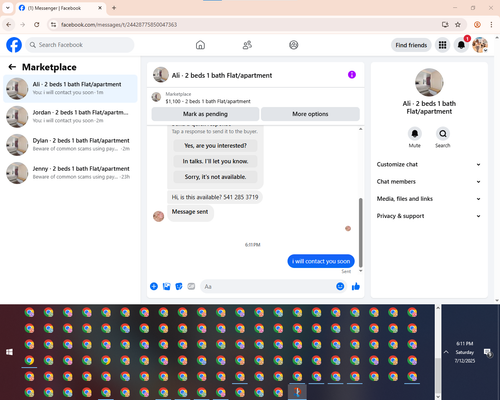Click the 'i will contact you soon' message bubble

(x=321, y=261)
